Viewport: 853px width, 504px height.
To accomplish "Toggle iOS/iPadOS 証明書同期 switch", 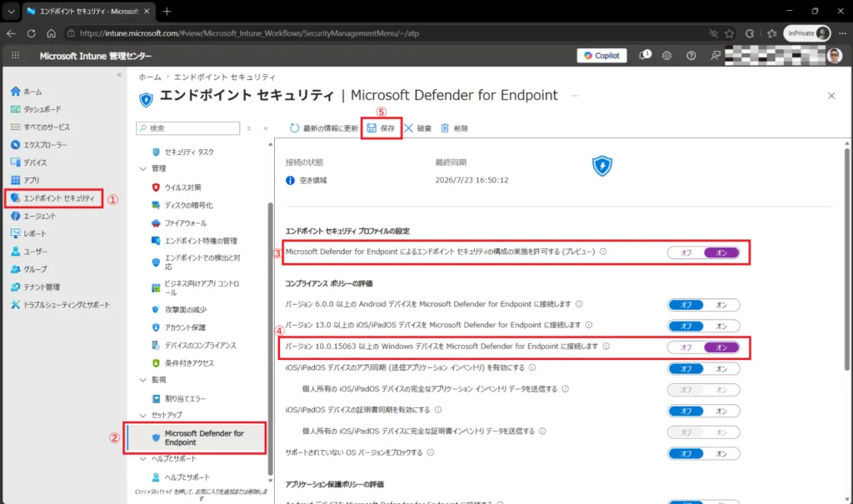I will (703, 412).
